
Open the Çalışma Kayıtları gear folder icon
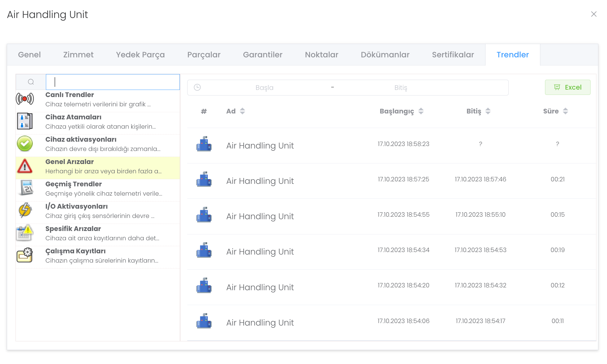click(25, 255)
